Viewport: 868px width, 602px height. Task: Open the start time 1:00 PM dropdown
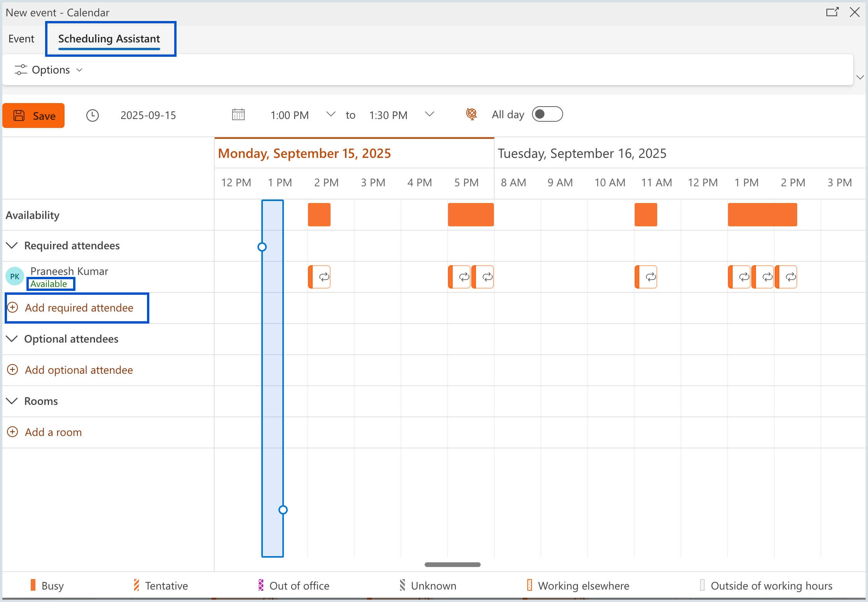pos(330,114)
